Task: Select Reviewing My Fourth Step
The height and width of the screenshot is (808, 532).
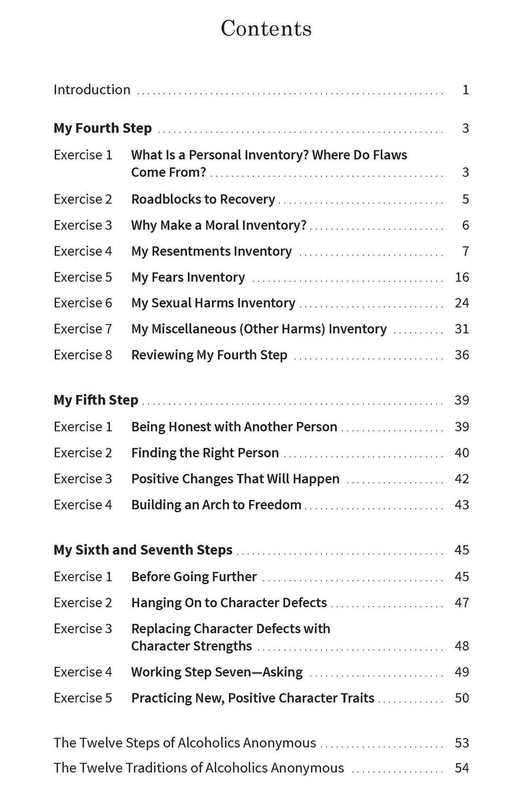Action: (209, 355)
